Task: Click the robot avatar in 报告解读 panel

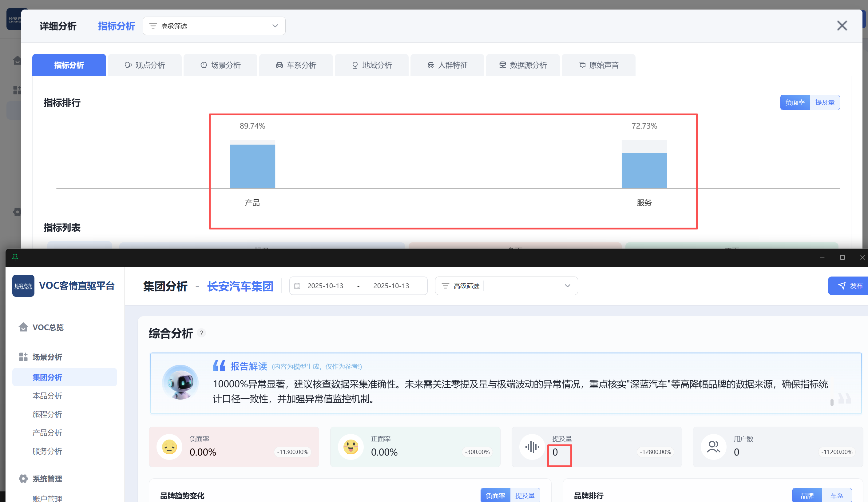Action: (x=180, y=382)
